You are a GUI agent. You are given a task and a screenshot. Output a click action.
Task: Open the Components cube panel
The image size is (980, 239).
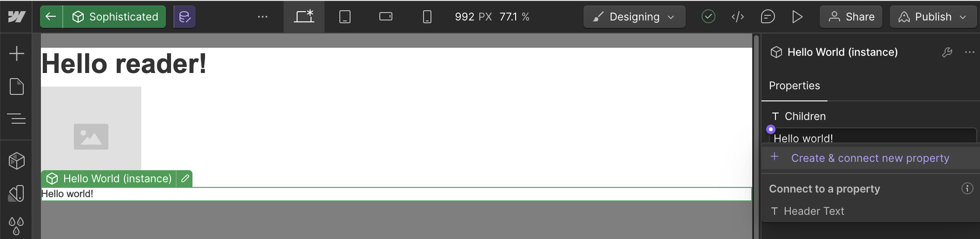pyautogui.click(x=17, y=161)
